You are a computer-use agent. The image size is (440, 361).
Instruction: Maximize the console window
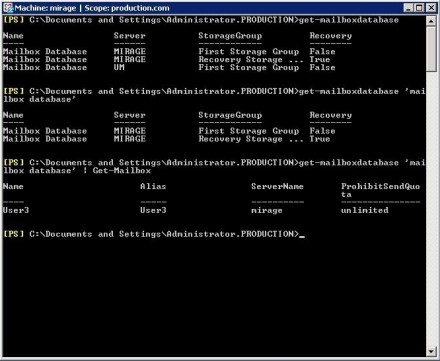tap(419, 8)
